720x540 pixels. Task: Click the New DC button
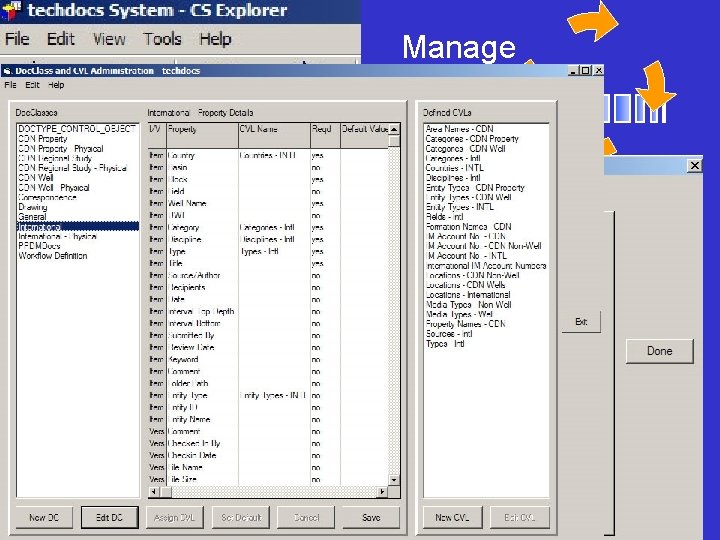44,518
